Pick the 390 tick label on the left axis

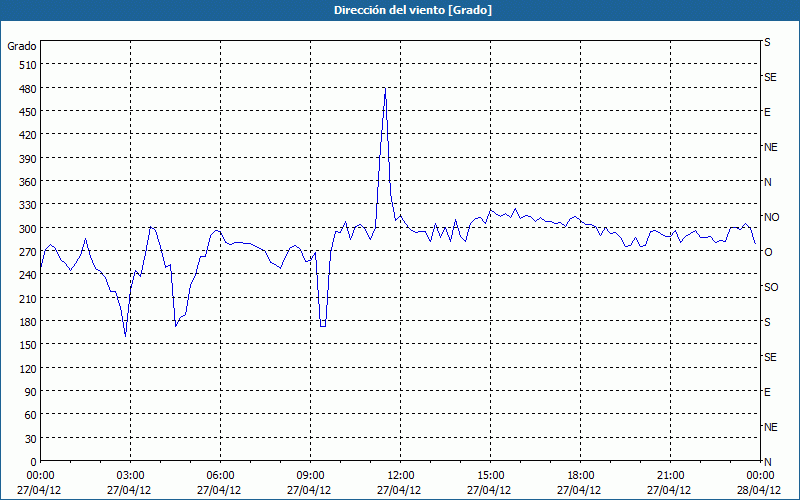click(x=29, y=159)
